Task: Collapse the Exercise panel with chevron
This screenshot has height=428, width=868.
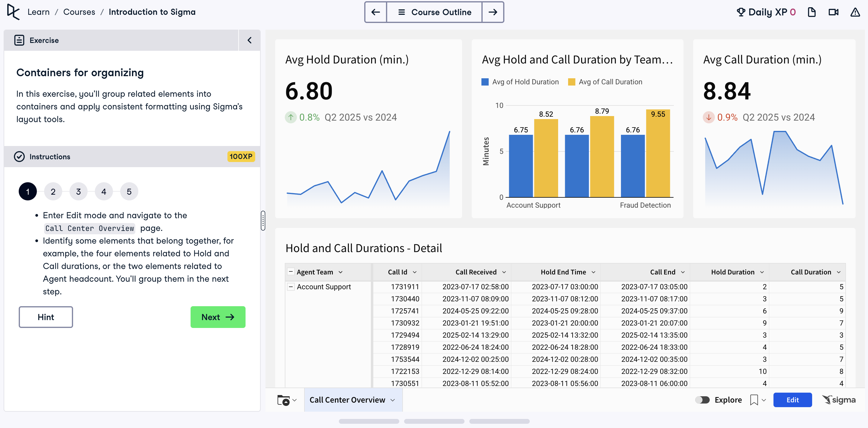Action: (x=249, y=40)
